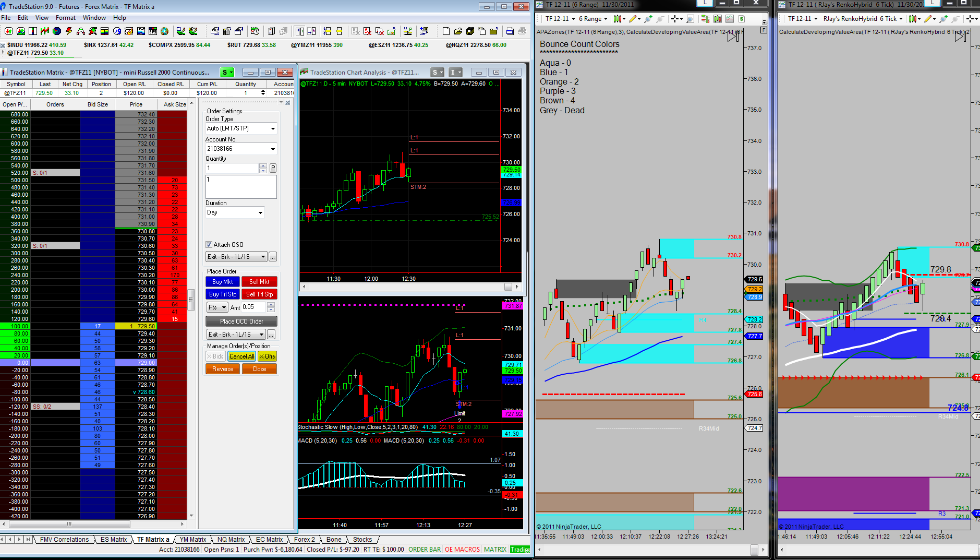Switch to the FMV Correlations tab

64,539
